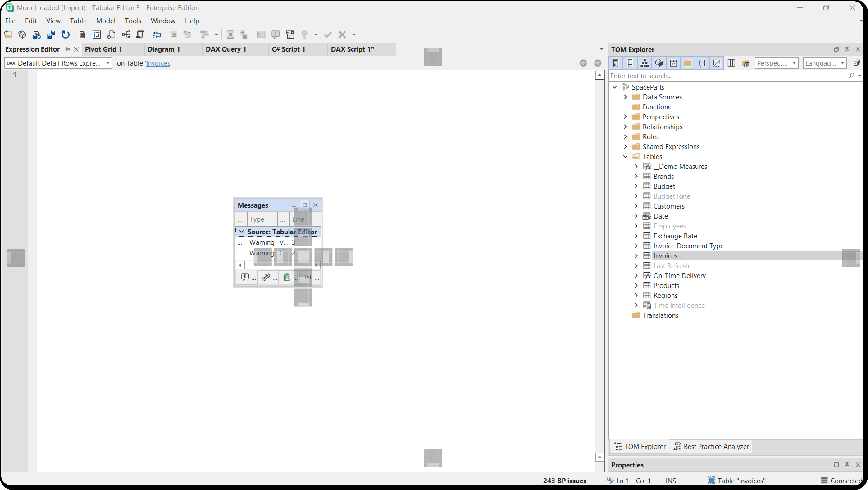Viewport: 868px width, 490px height.
Task: Click the collapse-all windows icon beside Language
Action: pyautogui.click(x=856, y=63)
